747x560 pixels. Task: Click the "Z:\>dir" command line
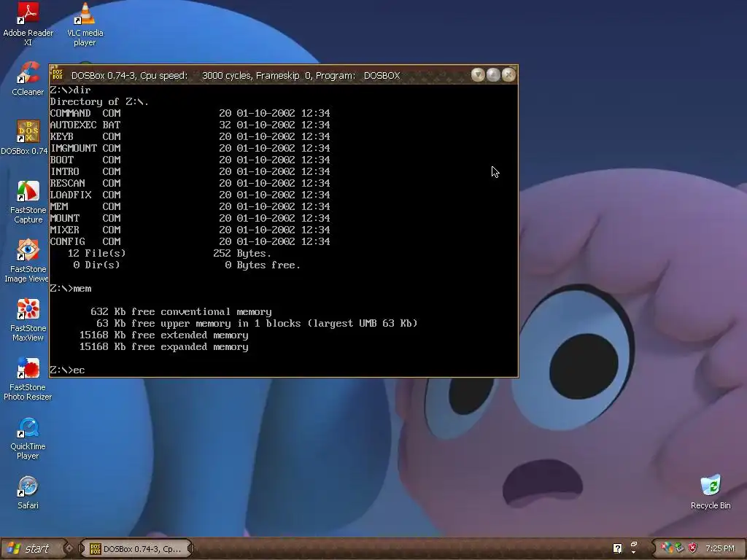[71, 90]
